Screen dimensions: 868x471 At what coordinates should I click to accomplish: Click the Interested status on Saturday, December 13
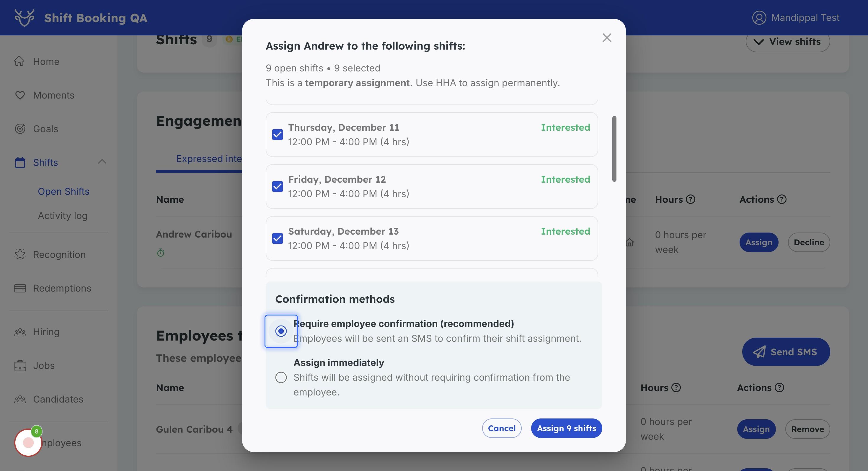click(565, 231)
